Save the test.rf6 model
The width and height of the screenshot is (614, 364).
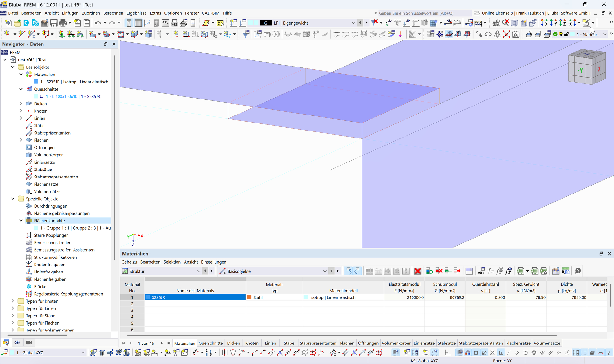point(53,22)
